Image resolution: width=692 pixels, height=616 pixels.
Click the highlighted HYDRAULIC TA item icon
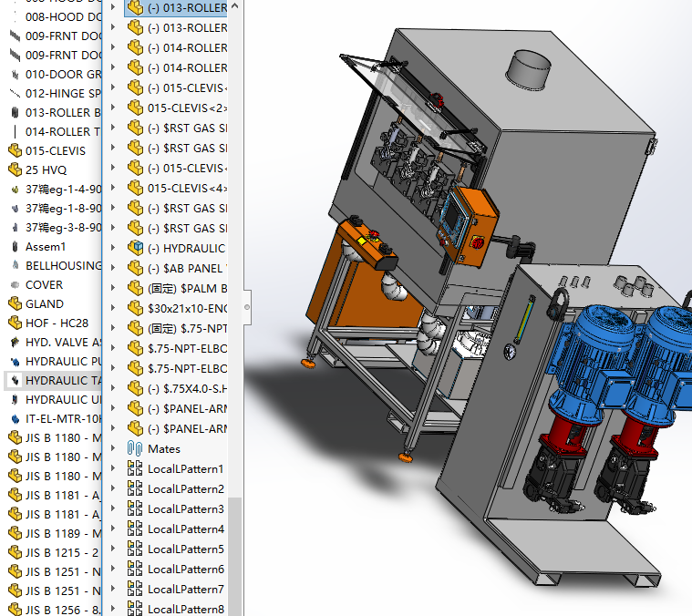coord(15,380)
